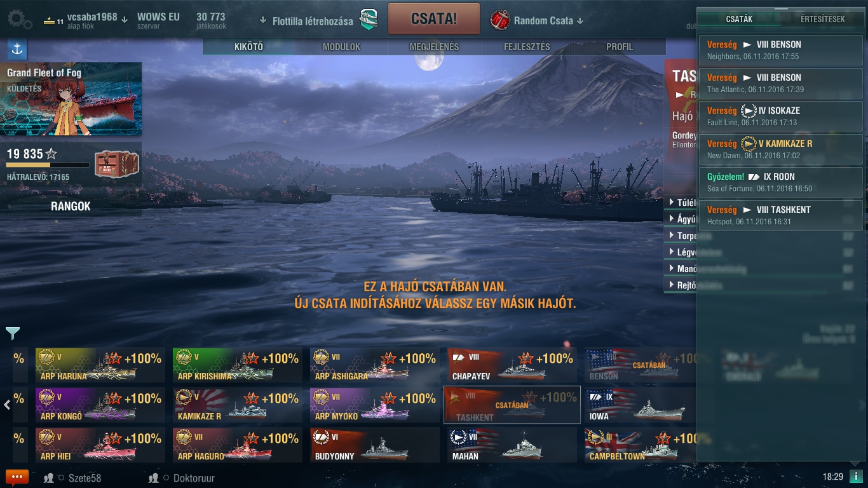868x488 pixels.
Task: Switch to the ÉRTESÍTÉSEK tab
Action: 823,19
